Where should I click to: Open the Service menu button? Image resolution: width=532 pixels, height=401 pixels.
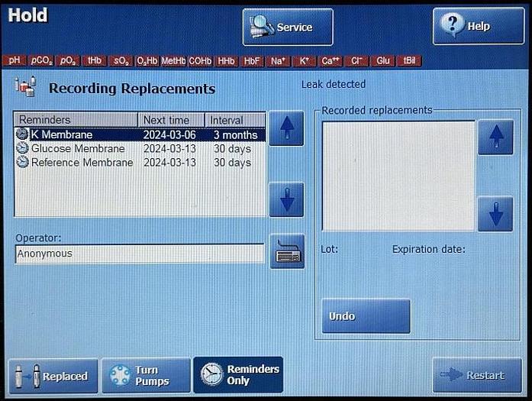coord(288,27)
